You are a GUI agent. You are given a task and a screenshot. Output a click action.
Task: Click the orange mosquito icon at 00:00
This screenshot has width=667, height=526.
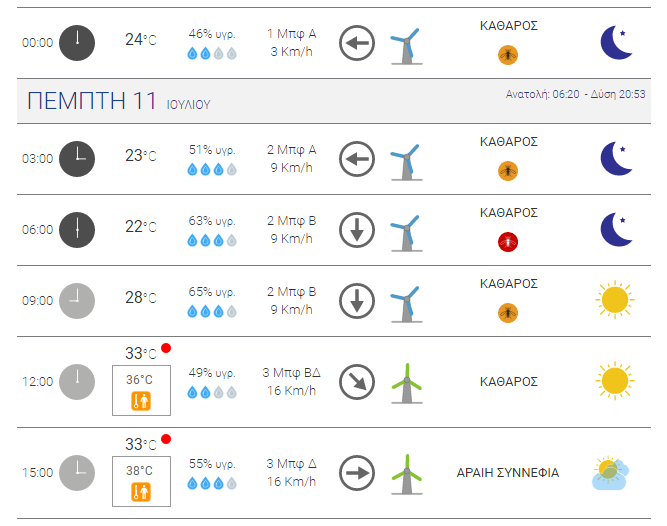(x=508, y=55)
